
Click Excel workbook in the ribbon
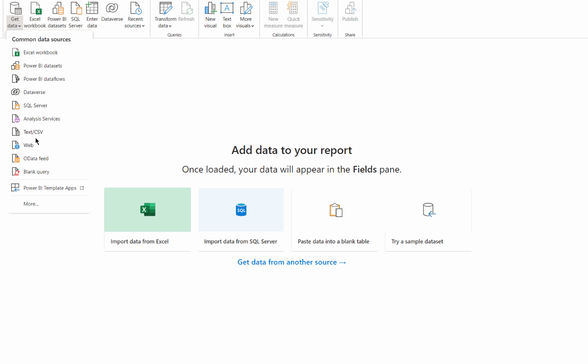click(35, 15)
